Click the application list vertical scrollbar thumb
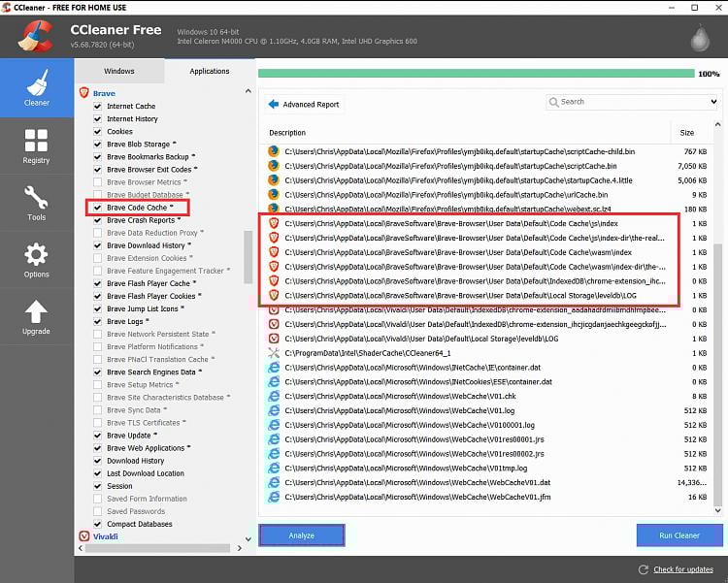Image resolution: width=728 pixels, height=583 pixels. (248, 257)
